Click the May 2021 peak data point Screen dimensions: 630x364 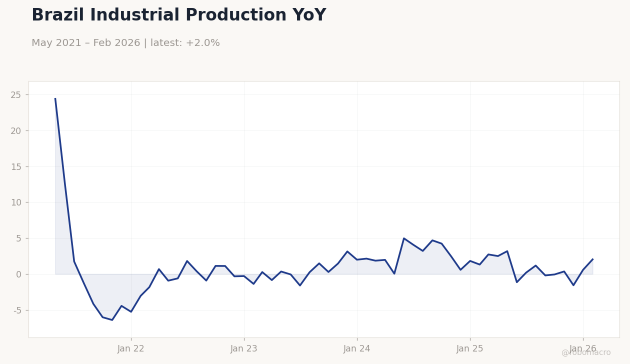pos(55,98)
